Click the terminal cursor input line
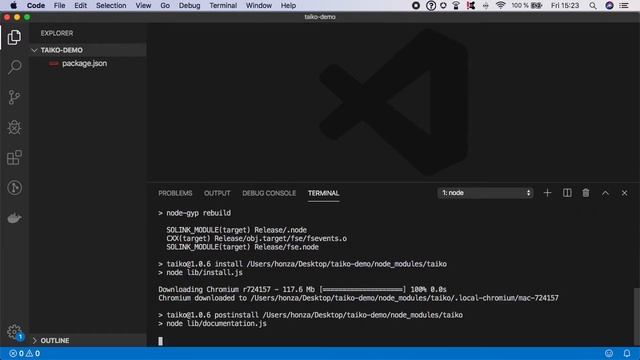Viewport: 640px width, 360px height. 160,341
